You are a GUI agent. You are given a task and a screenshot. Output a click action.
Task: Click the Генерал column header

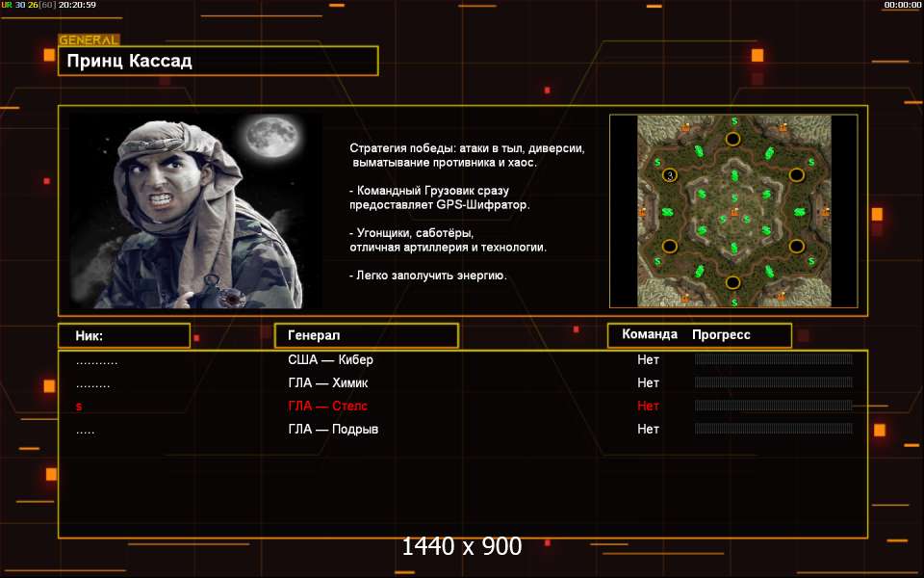[x=366, y=335]
